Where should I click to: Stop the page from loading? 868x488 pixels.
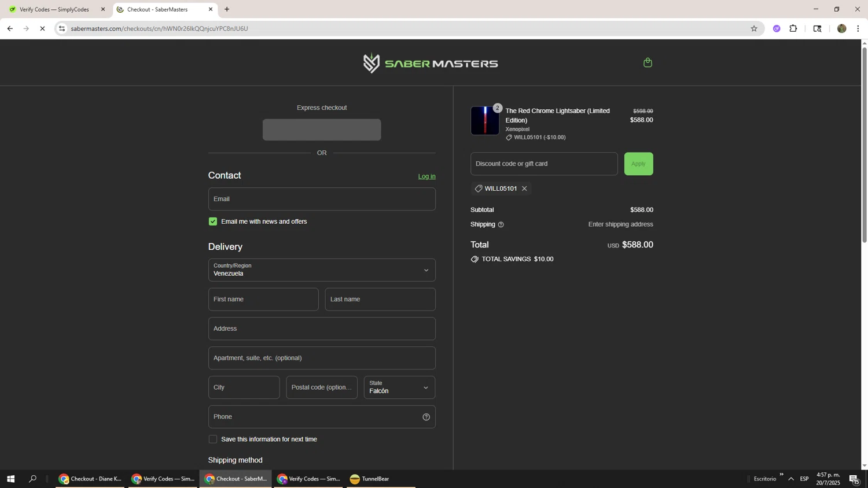tap(42, 28)
